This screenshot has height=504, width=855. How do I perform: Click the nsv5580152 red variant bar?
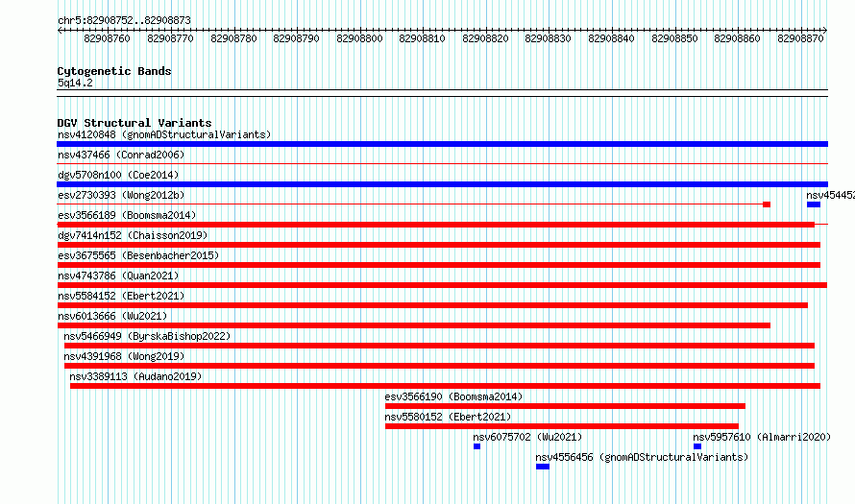click(562, 426)
